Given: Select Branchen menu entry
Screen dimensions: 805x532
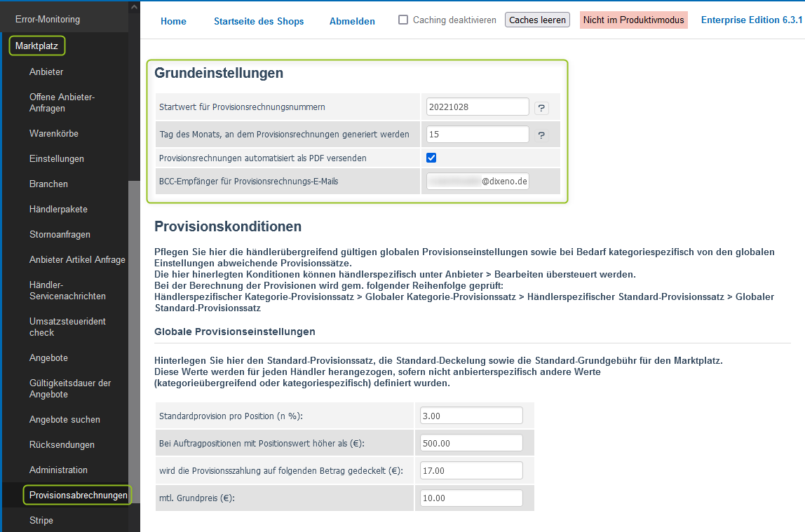Looking at the screenshot, I should [49, 184].
